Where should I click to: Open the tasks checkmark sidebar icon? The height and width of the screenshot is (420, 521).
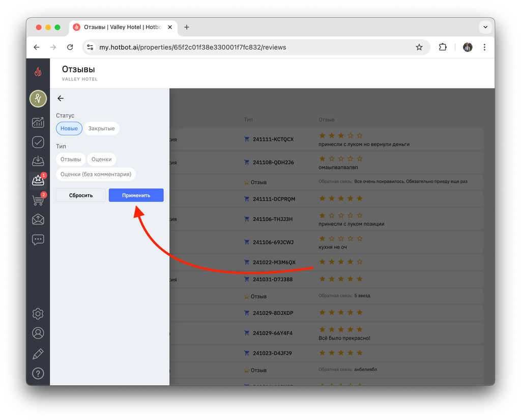pos(38,142)
